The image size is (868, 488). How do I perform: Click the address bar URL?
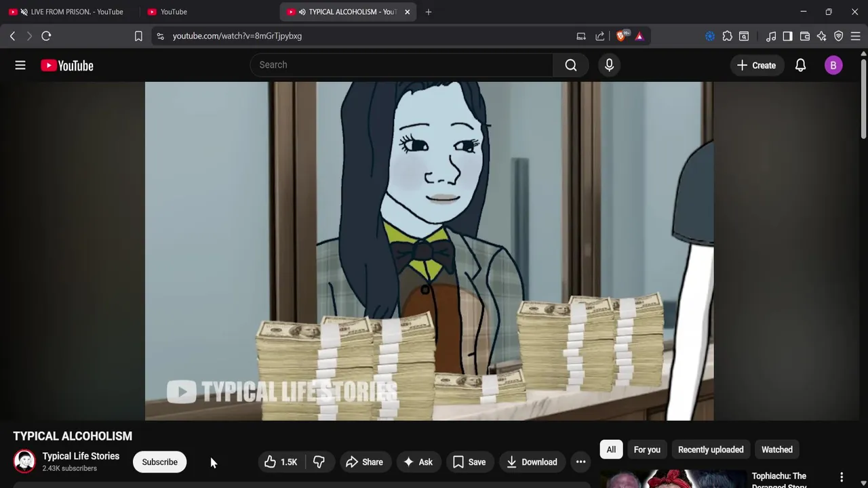[x=237, y=36]
